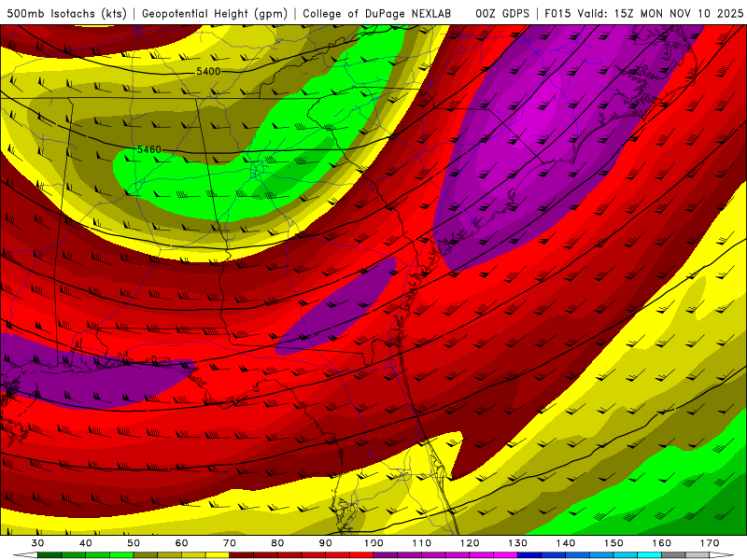Click the 100 kts legend value

tap(373, 543)
